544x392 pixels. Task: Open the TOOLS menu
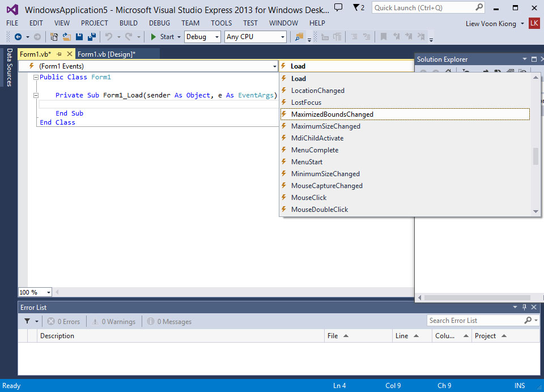222,23
